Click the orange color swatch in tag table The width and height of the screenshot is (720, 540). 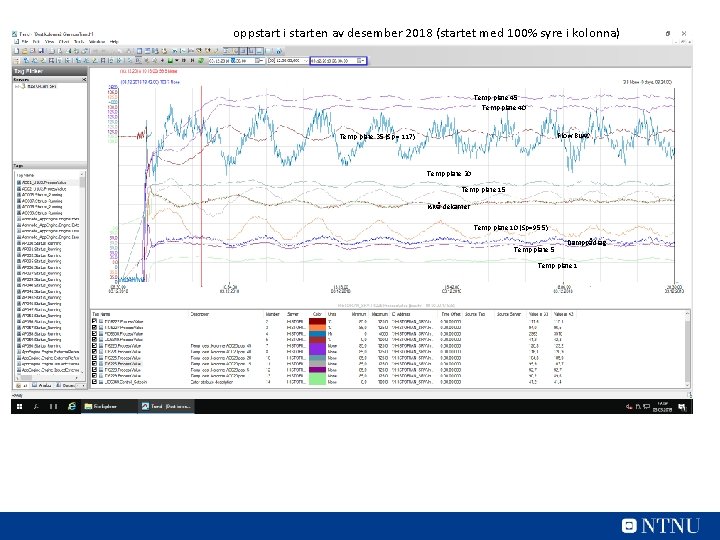click(318, 327)
